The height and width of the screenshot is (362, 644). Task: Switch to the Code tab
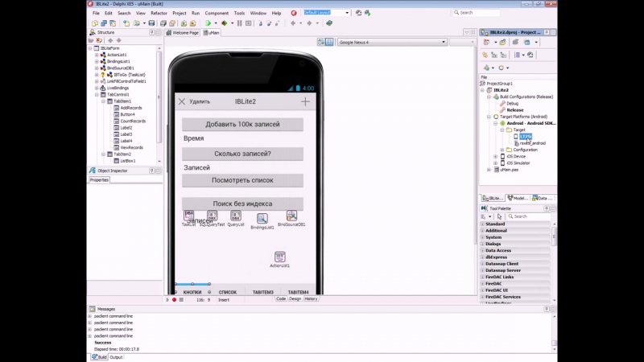281,298
